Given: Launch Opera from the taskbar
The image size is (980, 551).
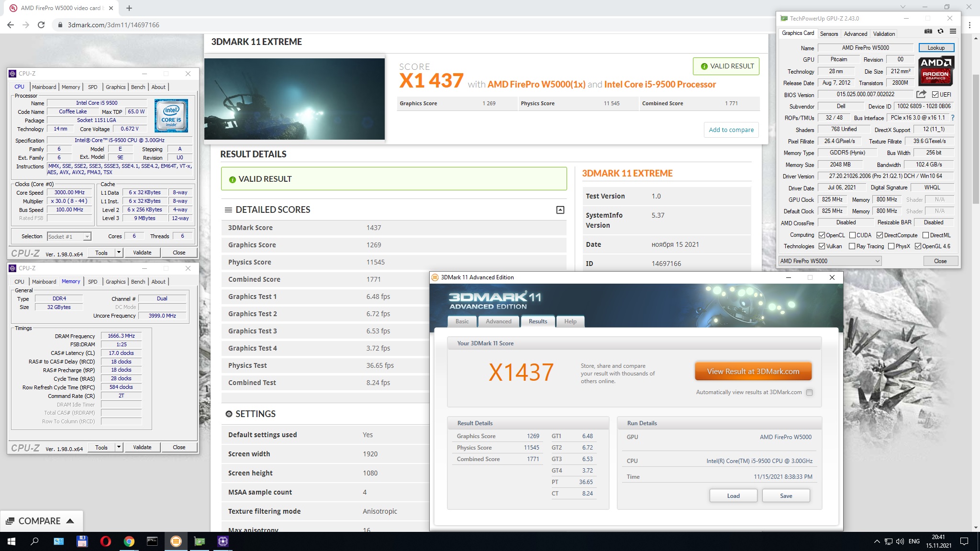Looking at the screenshot, I should [106, 541].
